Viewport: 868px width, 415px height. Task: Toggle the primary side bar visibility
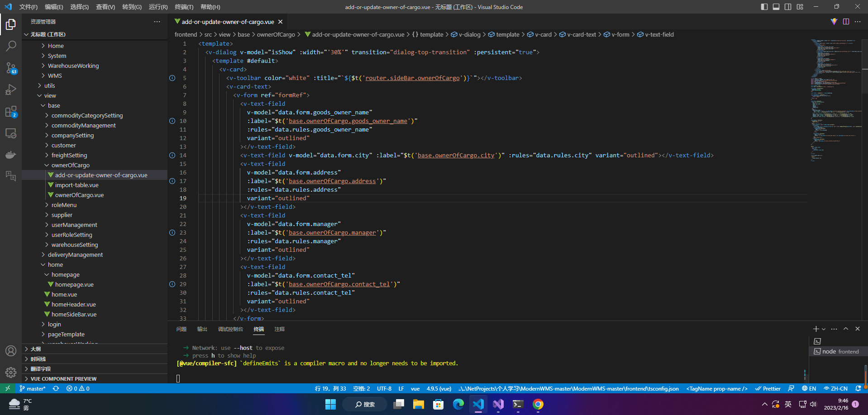point(764,7)
